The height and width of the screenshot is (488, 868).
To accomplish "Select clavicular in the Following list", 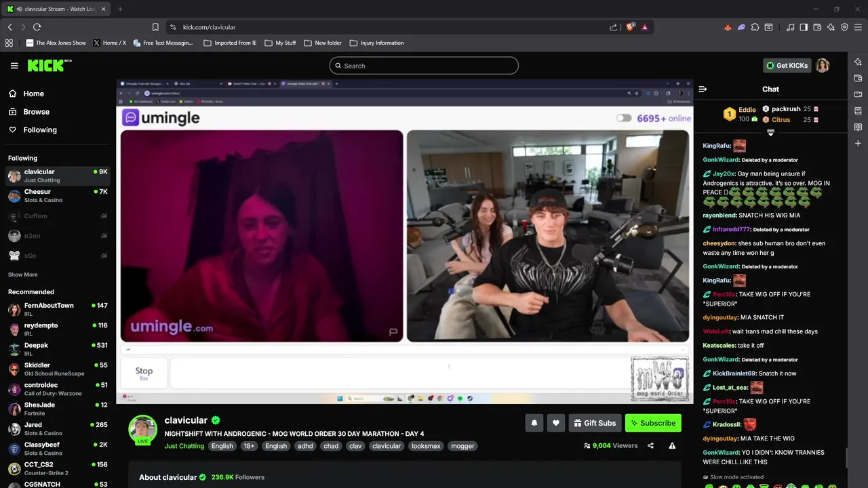I will pos(58,176).
